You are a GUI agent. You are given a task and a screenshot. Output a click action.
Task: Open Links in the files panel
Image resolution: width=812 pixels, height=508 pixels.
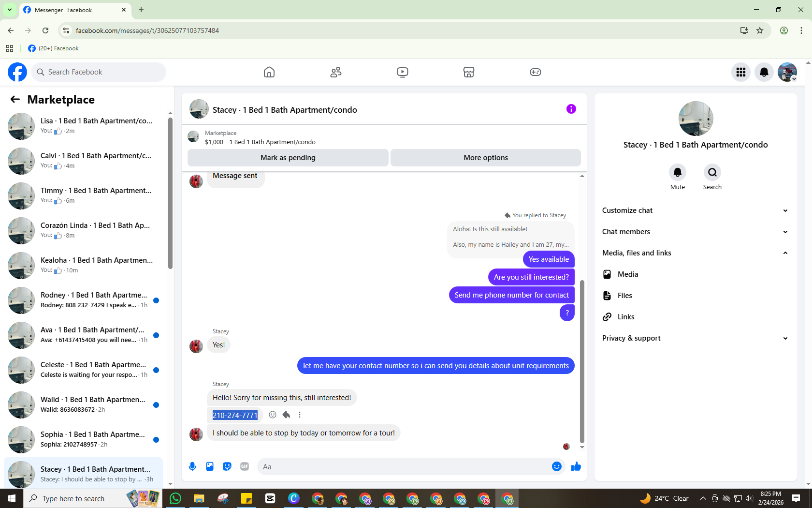696,317
